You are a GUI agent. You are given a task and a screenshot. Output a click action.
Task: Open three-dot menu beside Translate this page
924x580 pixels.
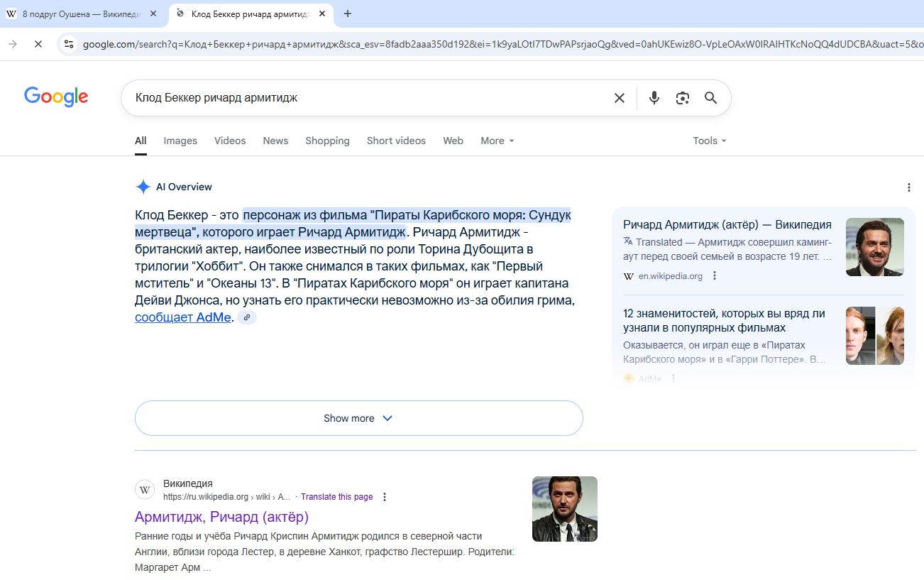click(x=385, y=497)
